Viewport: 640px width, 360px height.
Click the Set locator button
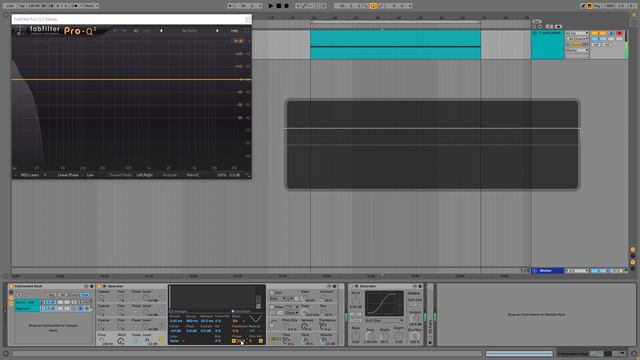pyautogui.click(x=536, y=21)
